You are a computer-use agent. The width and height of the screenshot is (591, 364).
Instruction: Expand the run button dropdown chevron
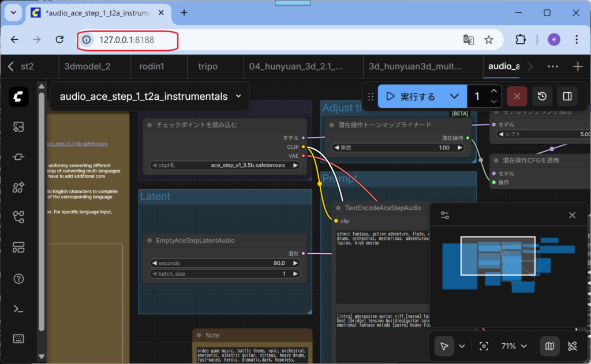click(454, 96)
